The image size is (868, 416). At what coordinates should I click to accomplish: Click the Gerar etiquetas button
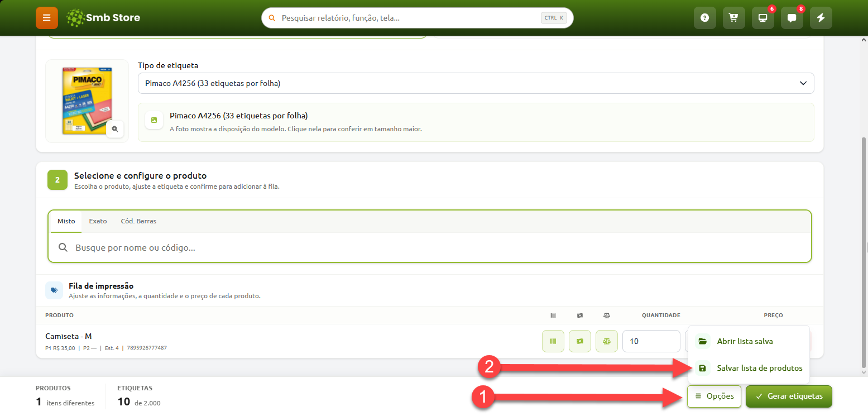(789, 396)
